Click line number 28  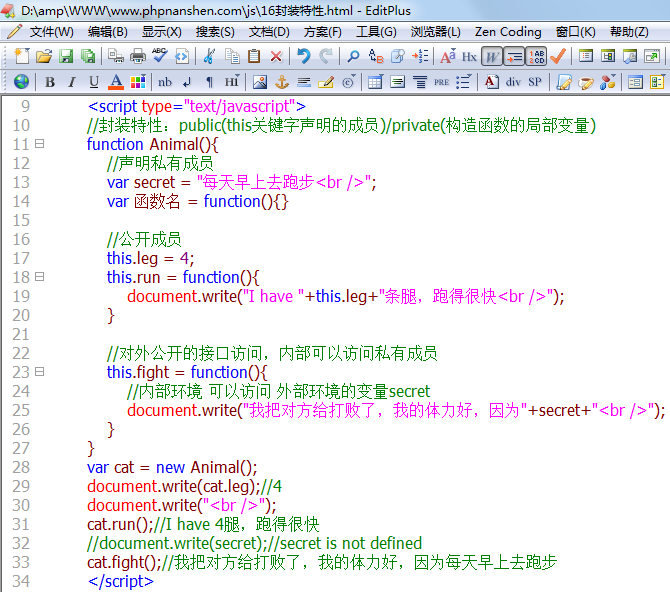click(21, 467)
